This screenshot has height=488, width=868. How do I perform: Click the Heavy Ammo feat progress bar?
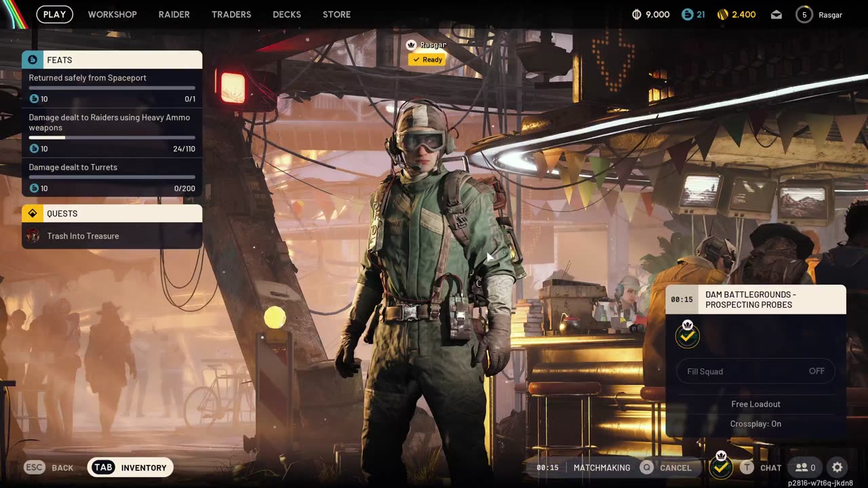pyautogui.click(x=112, y=138)
